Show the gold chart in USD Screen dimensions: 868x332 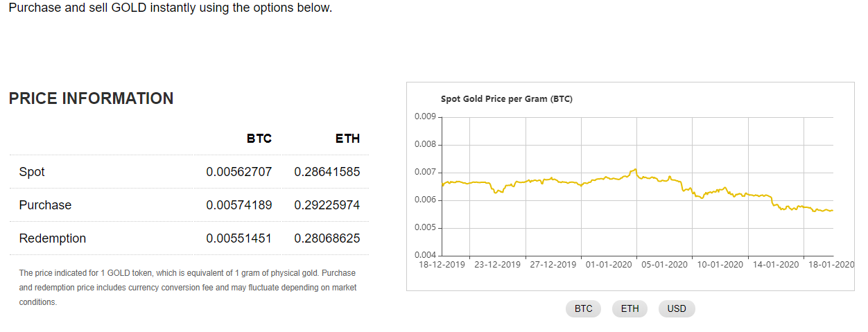676,308
